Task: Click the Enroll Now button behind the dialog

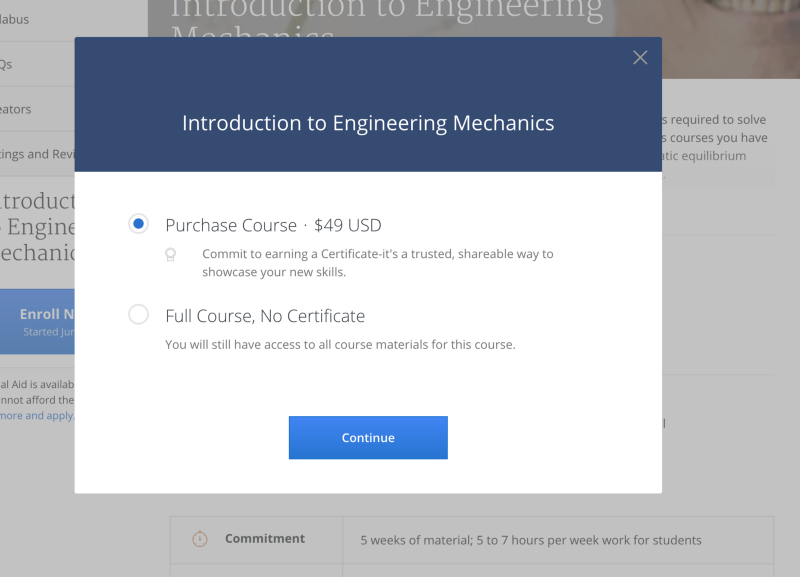Action: click(x=40, y=321)
